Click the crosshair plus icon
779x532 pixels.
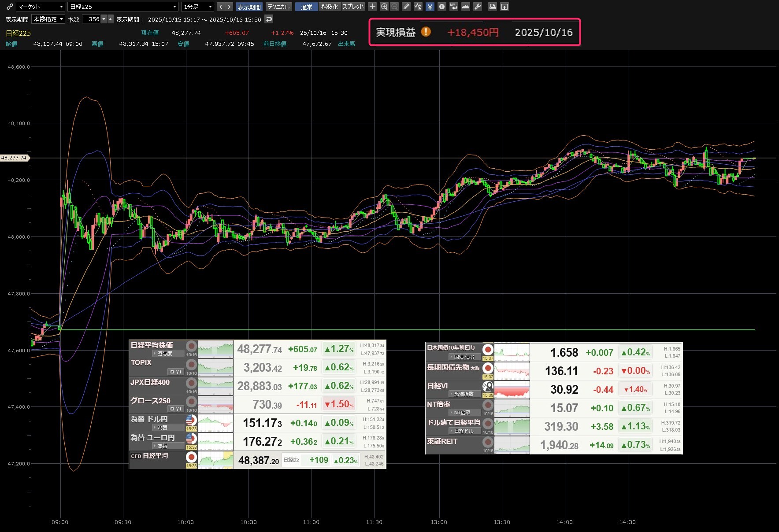(x=372, y=7)
